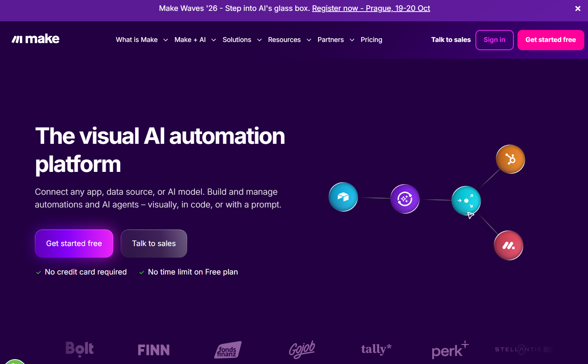Image resolution: width=588 pixels, height=364 pixels.
Task: Go to the Pricing page
Action: coord(371,40)
